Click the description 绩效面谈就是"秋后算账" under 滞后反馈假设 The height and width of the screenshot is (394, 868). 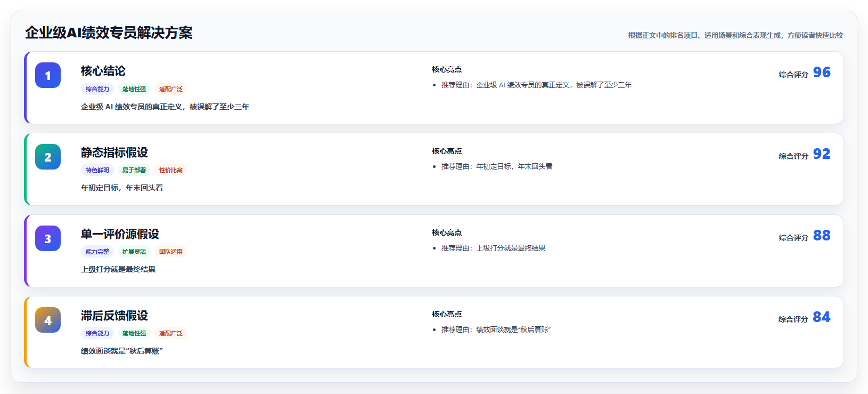point(122,351)
